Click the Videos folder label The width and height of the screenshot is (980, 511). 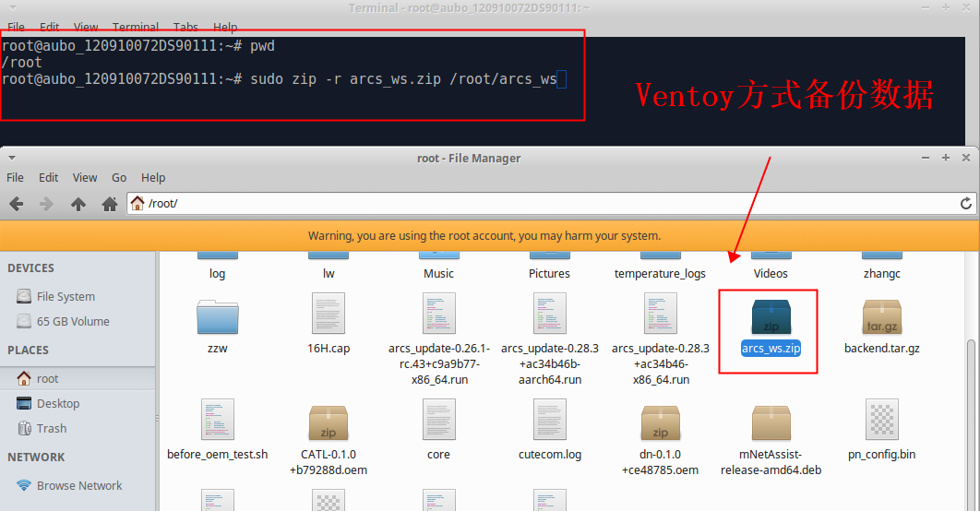point(771,274)
